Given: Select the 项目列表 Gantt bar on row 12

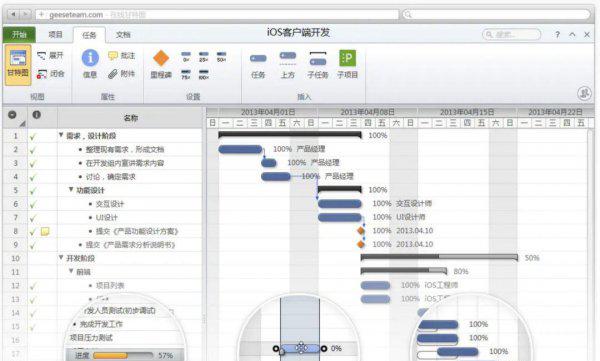Looking at the screenshot, I should tap(375, 285).
